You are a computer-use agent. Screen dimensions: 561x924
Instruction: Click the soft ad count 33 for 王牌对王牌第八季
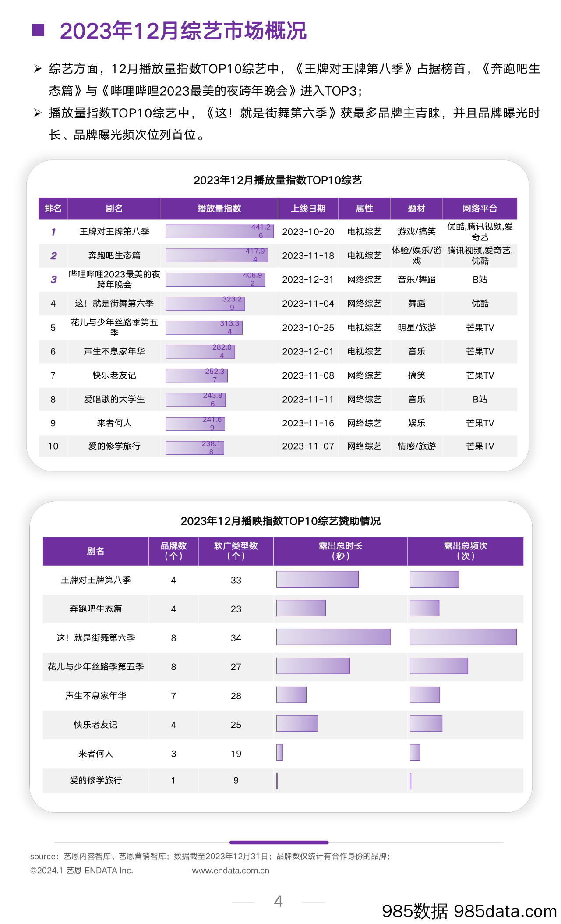236,580
